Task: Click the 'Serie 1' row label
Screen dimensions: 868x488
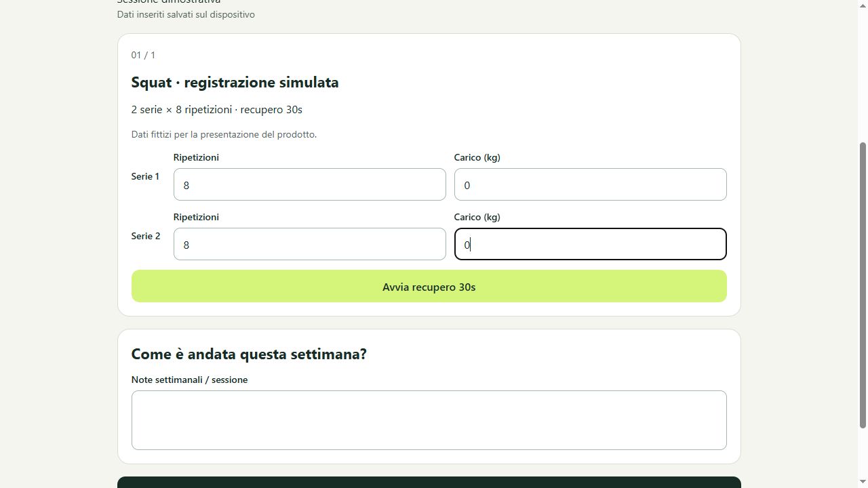Action: tap(145, 176)
